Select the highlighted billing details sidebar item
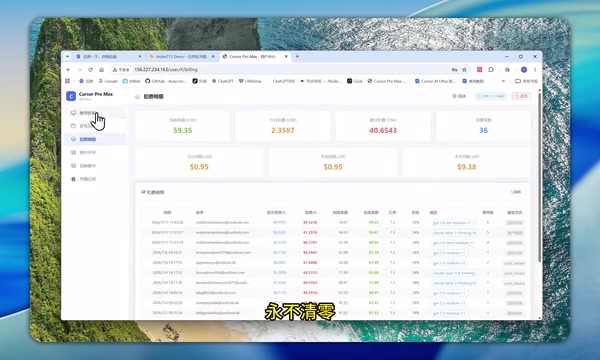This screenshot has height=360, width=600. (95, 139)
